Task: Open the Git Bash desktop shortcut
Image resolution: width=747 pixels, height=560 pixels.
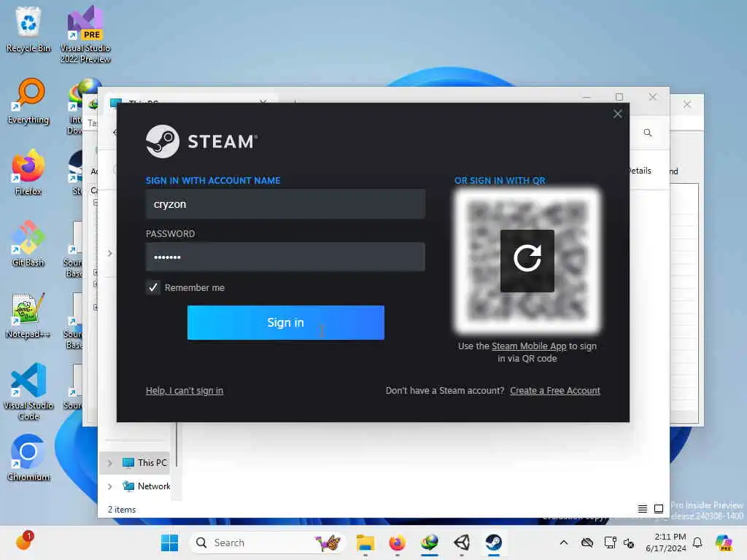Action: coord(28,244)
